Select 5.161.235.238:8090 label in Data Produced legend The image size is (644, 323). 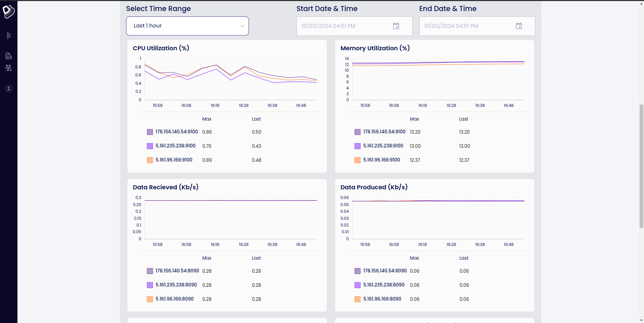pos(384,285)
